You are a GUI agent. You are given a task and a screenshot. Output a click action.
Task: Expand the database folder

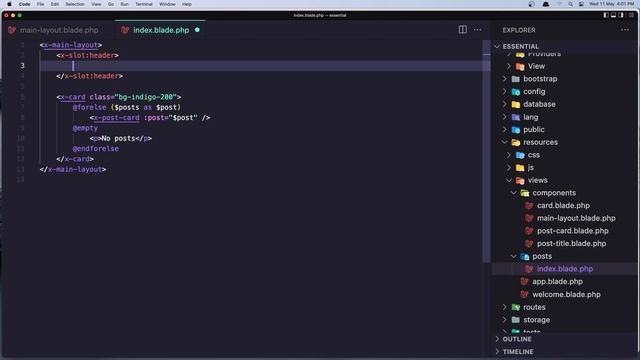(x=504, y=104)
